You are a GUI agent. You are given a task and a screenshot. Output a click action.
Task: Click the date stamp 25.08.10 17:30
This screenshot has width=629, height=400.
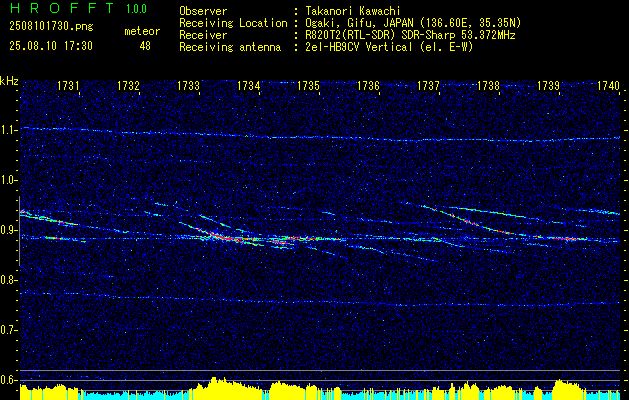pyautogui.click(x=51, y=46)
